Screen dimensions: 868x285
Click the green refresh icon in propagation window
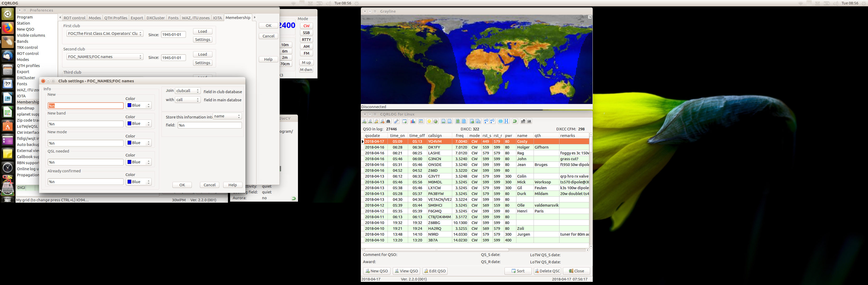click(x=294, y=198)
